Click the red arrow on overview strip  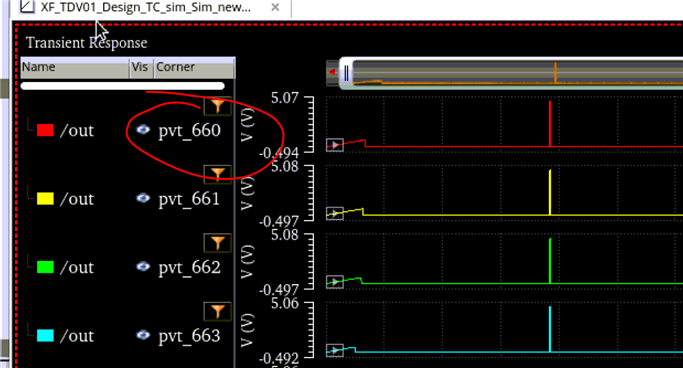(333, 72)
